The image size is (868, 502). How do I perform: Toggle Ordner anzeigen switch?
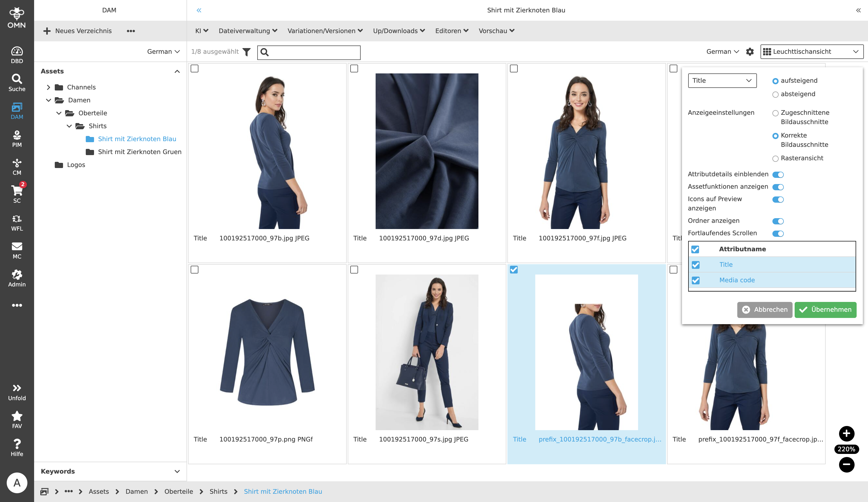pyautogui.click(x=778, y=221)
